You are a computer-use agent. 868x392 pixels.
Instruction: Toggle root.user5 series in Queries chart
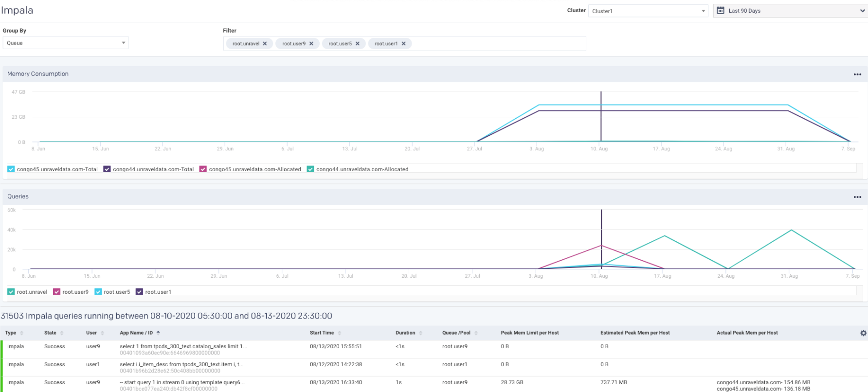pos(98,292)
